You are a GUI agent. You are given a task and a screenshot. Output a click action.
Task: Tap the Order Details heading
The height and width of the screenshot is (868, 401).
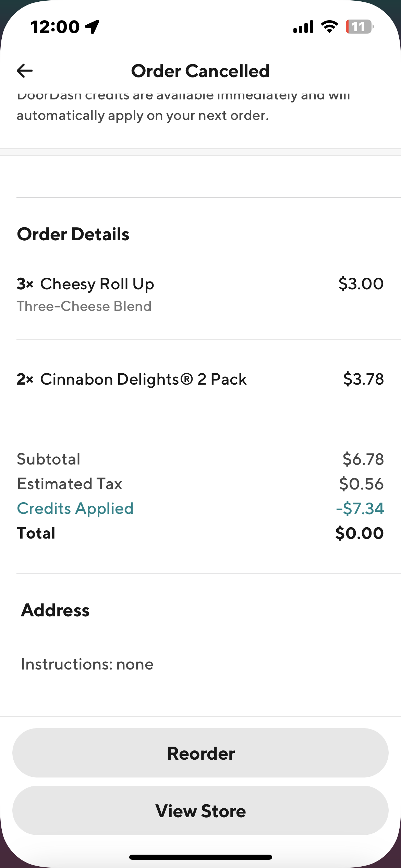pos(73,234)
